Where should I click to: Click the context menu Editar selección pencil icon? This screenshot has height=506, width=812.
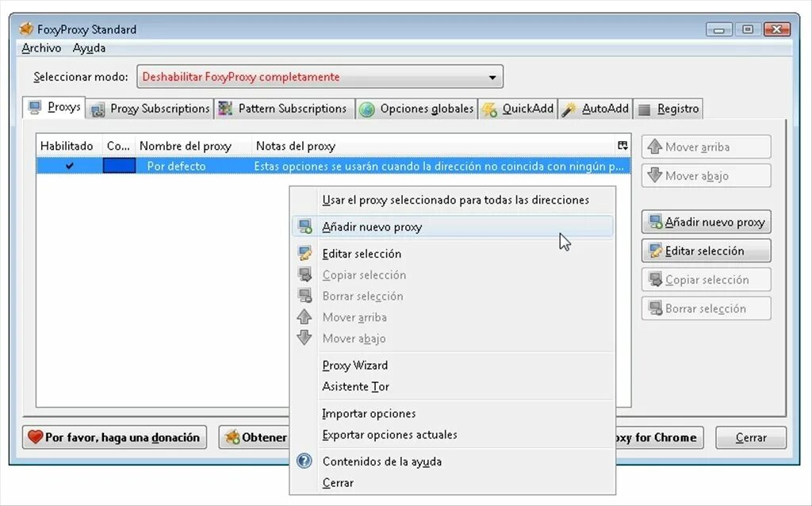[x=305, y=253]
